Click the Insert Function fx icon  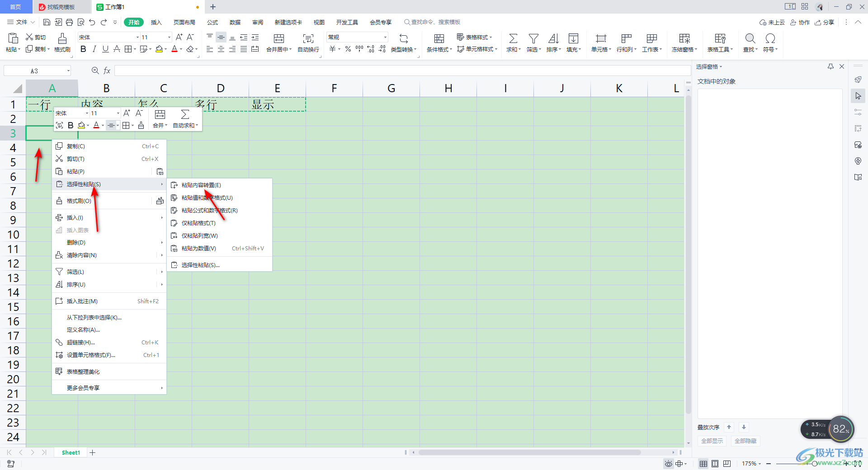pyautogui.click(x=107, y=70)
